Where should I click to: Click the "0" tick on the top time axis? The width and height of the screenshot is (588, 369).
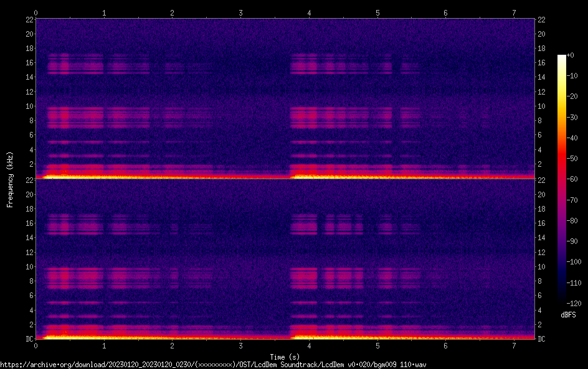point(36,12)
